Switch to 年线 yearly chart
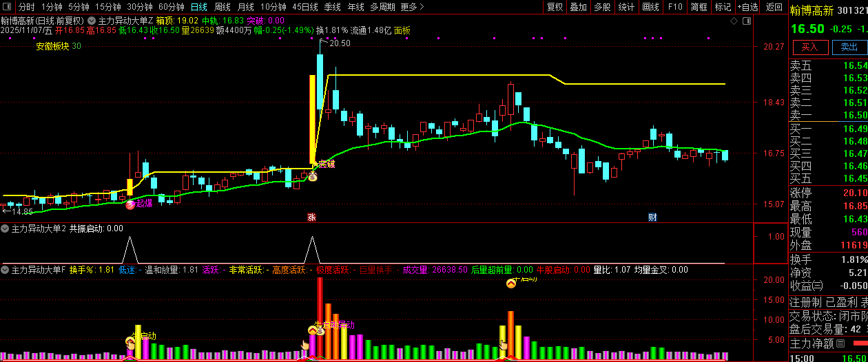Viewport: 868px width, 362px height. (x=355, y=7)
